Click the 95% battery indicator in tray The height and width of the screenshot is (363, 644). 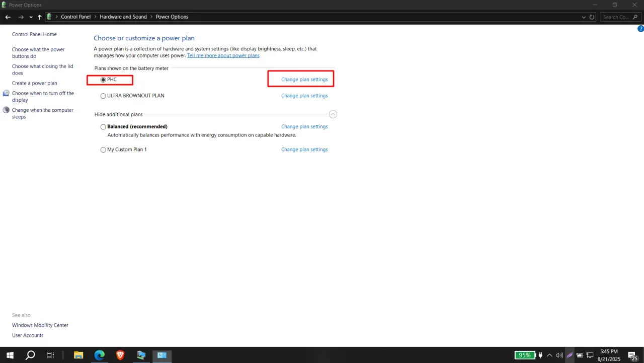[525, 355]
